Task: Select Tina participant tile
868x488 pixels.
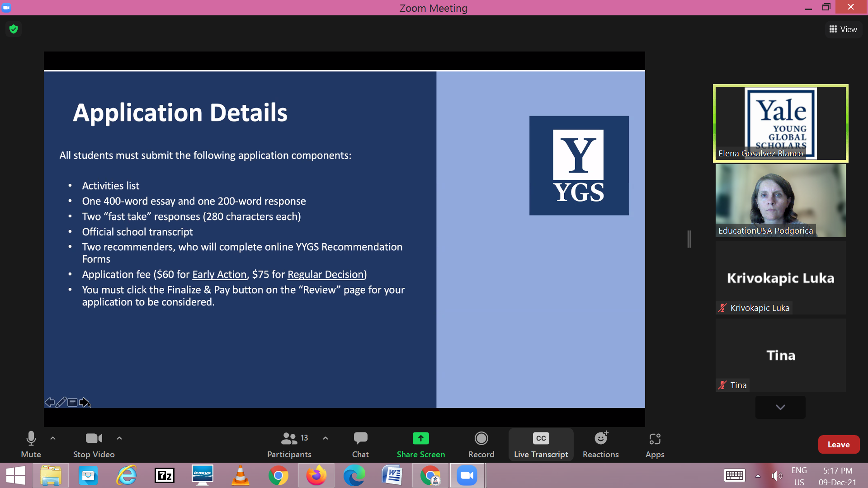Action: tap(780, 355)
